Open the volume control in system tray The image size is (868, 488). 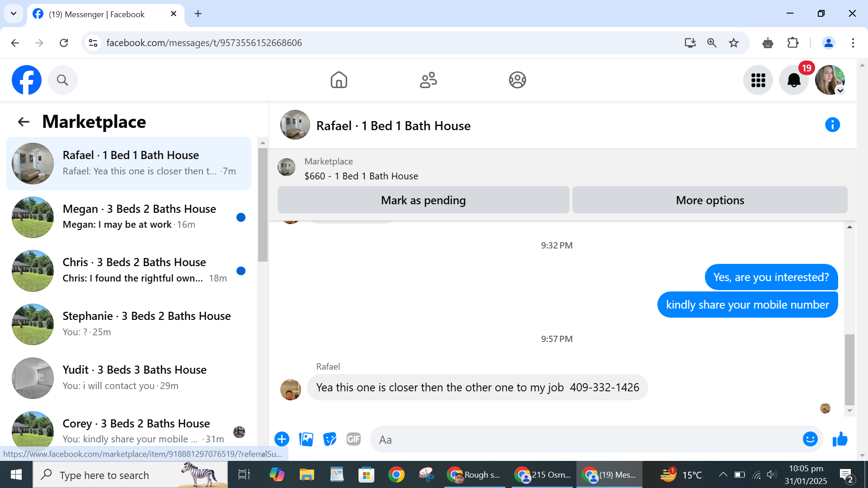point(772,474)
